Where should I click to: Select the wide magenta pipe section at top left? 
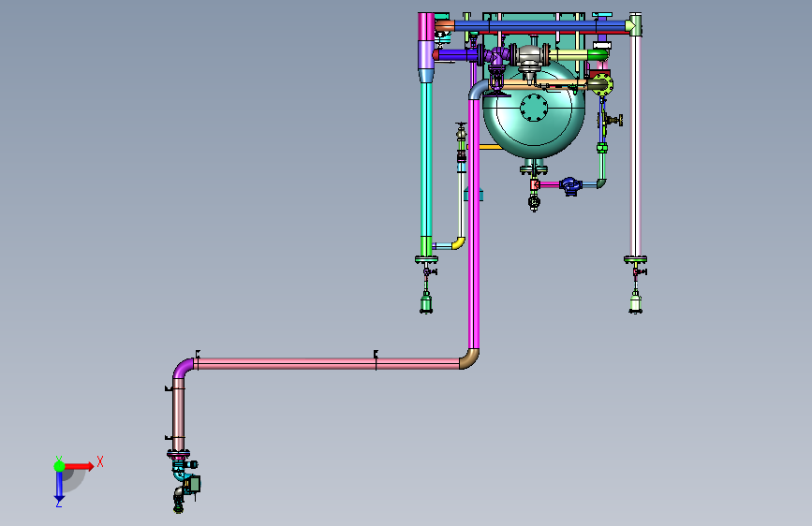pos(426,27)
